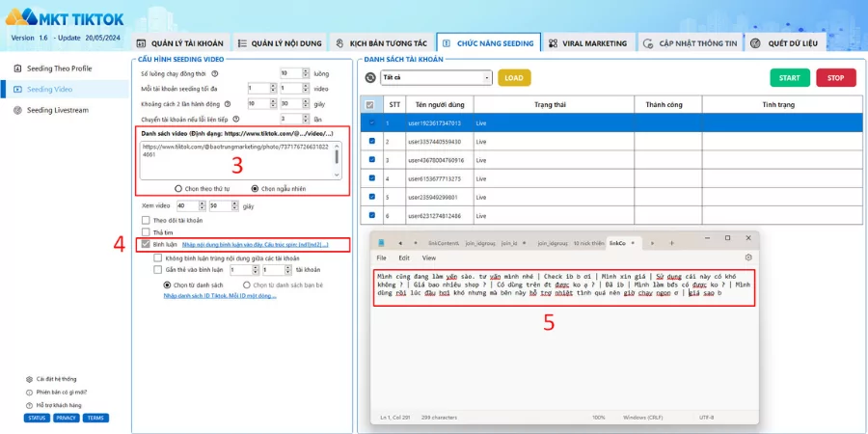Click the green START button
Image resolution: width=868 pixels, height=434 pixels.
[789, 78]
